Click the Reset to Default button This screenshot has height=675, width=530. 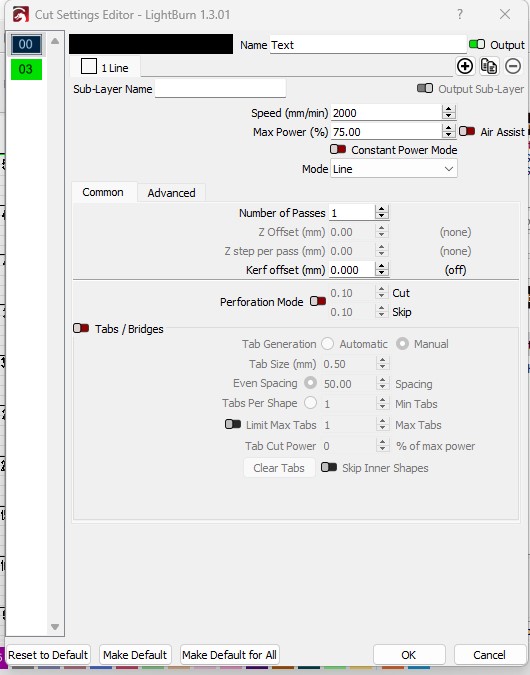[48, 655]
